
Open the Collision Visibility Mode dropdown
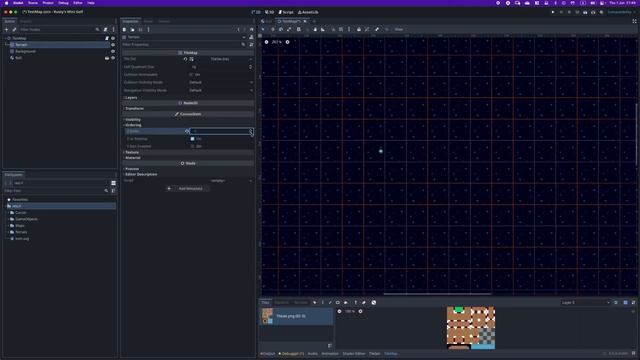(x=221, y=82)
